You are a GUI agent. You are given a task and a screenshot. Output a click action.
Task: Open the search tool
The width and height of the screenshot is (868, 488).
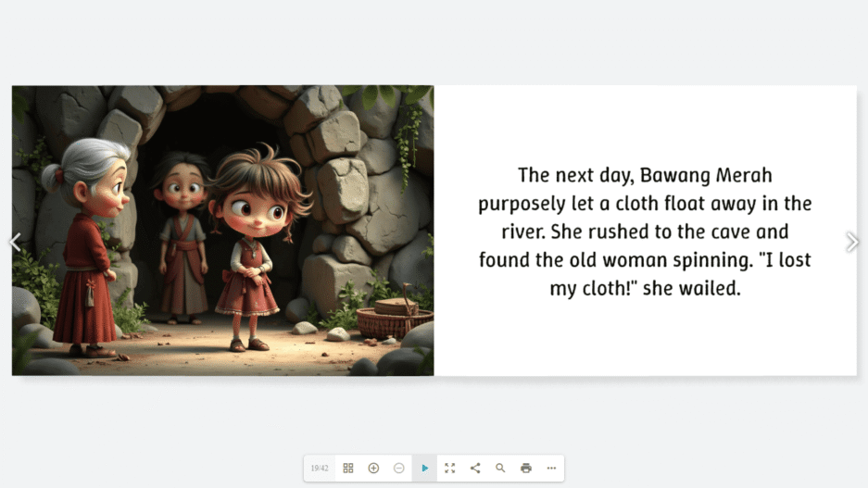(500, 468)
